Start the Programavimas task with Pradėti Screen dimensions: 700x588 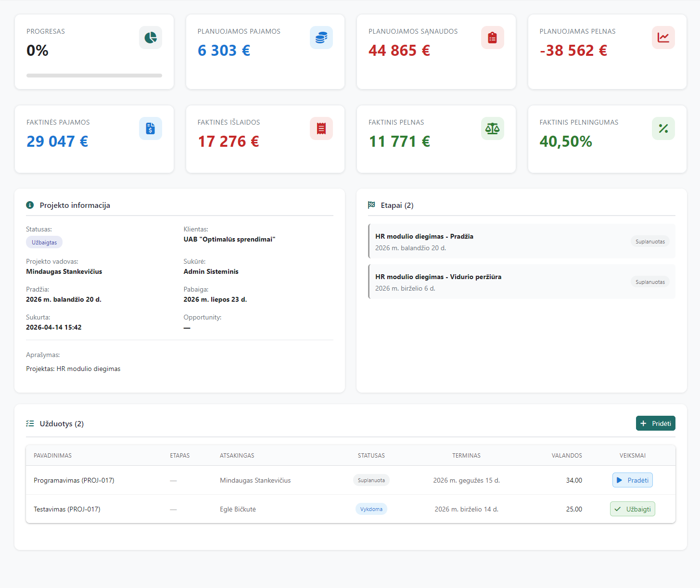(632, 480)
